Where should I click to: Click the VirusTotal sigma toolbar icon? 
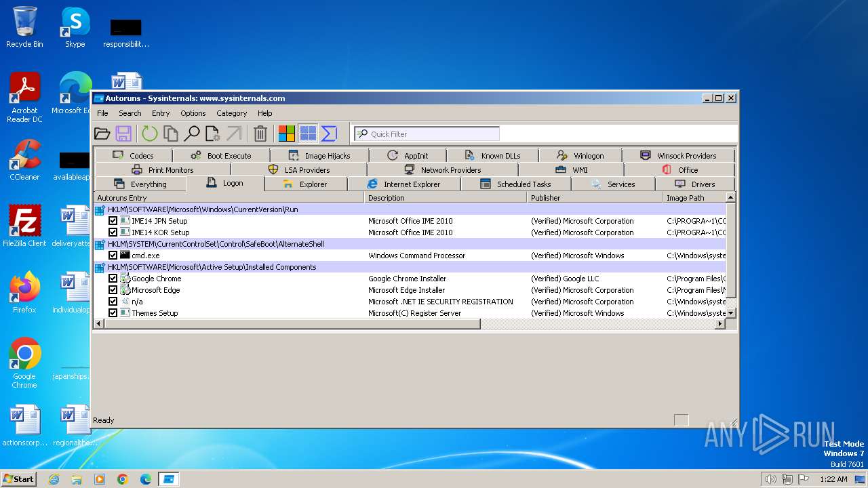click(329, 134)
